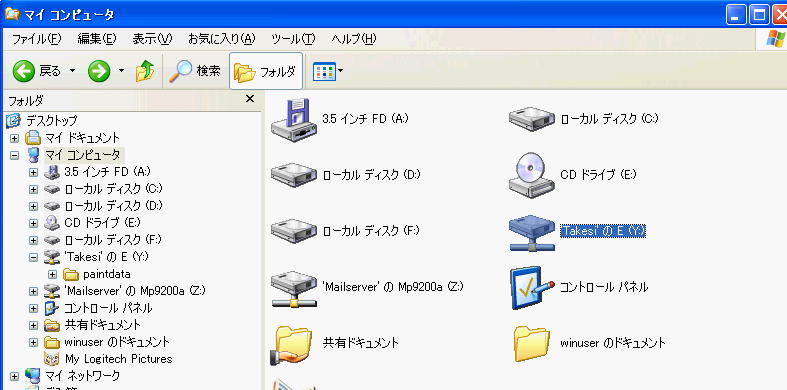
Task: Open the 編集(E) menu
Action: coord(96,39)
